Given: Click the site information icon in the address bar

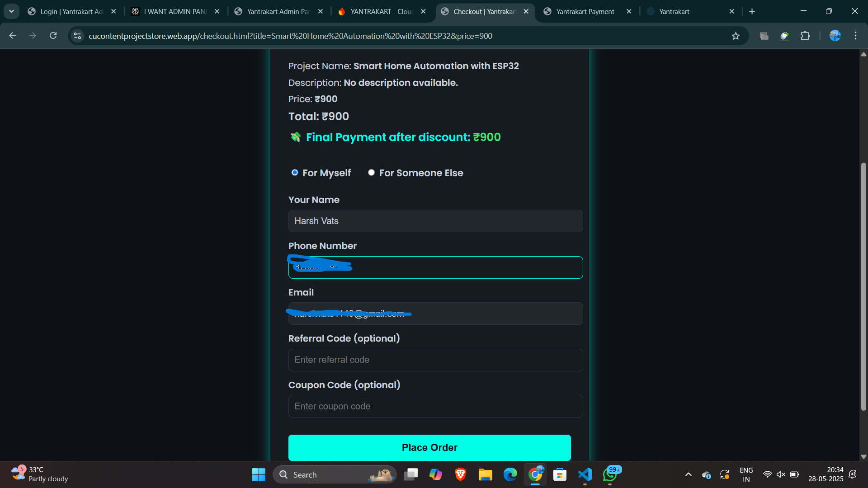Looking at the screenshot, I should (x=77, y=36).
